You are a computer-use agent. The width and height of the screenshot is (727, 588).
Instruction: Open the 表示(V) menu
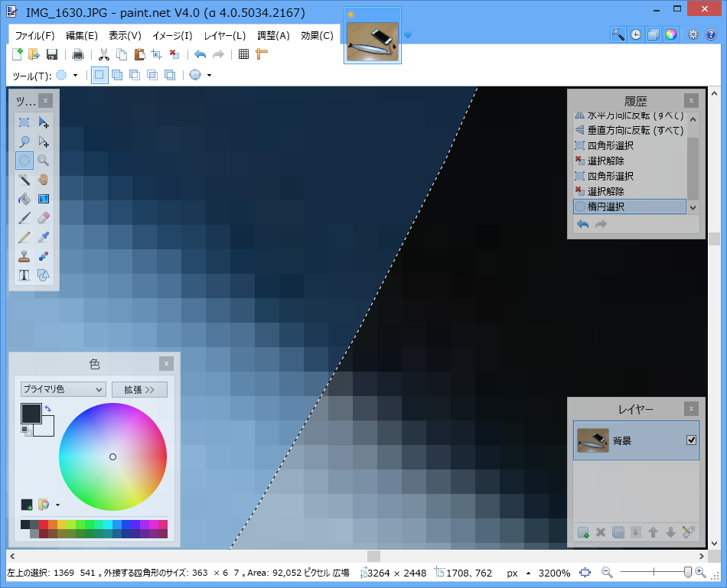125,36
